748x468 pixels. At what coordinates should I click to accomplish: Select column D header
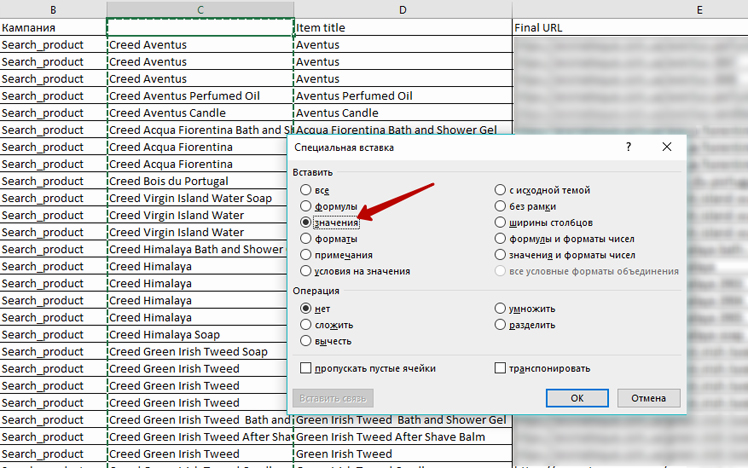[403, 10]
